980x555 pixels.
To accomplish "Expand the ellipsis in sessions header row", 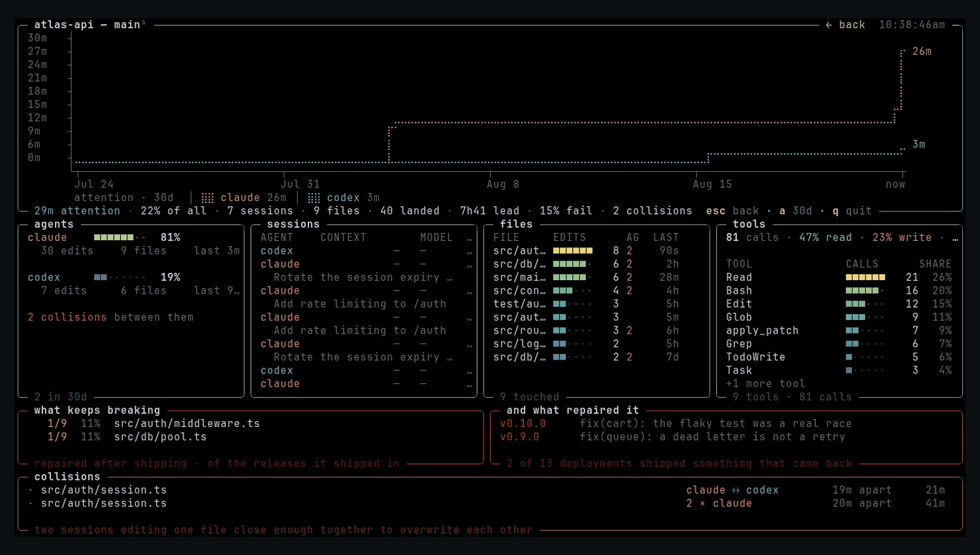I will tap(470, 238).
